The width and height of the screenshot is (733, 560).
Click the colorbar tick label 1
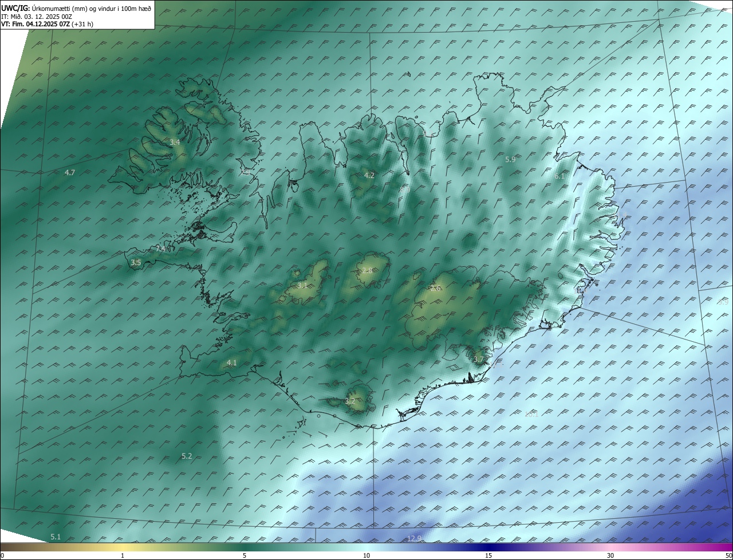[x=123, y=555]
